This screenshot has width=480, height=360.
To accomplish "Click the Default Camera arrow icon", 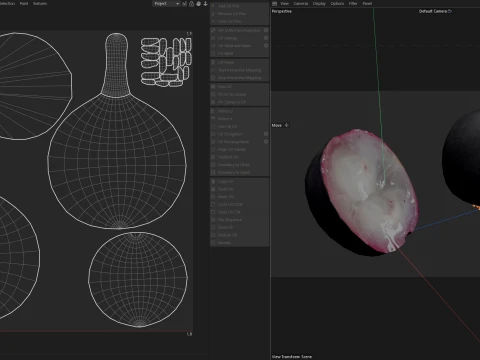I will (450, 11).
